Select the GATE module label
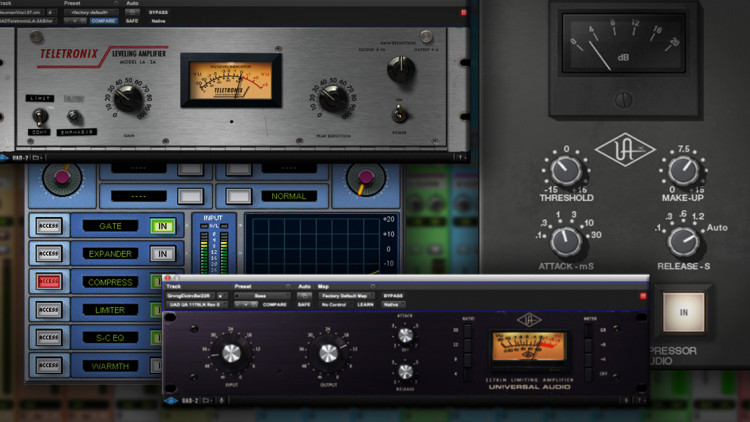The image size is (750, 422). (110, 226)
